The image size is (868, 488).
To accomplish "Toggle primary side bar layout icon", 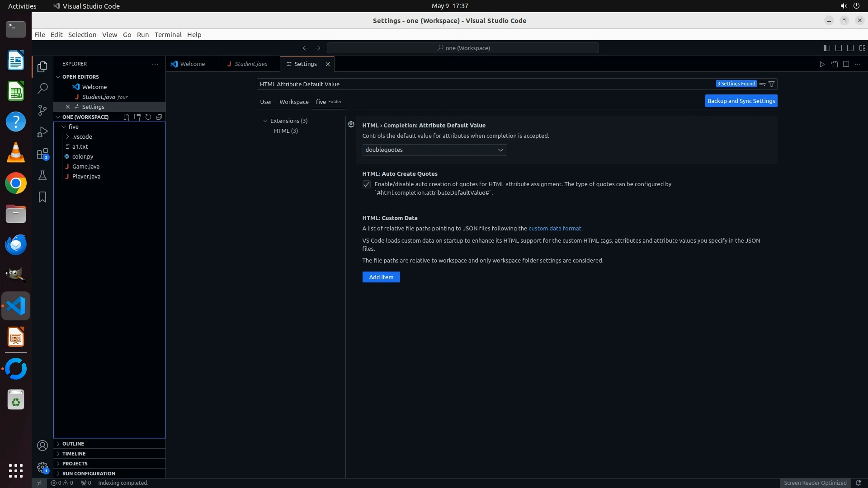I will tap(826, 48).
